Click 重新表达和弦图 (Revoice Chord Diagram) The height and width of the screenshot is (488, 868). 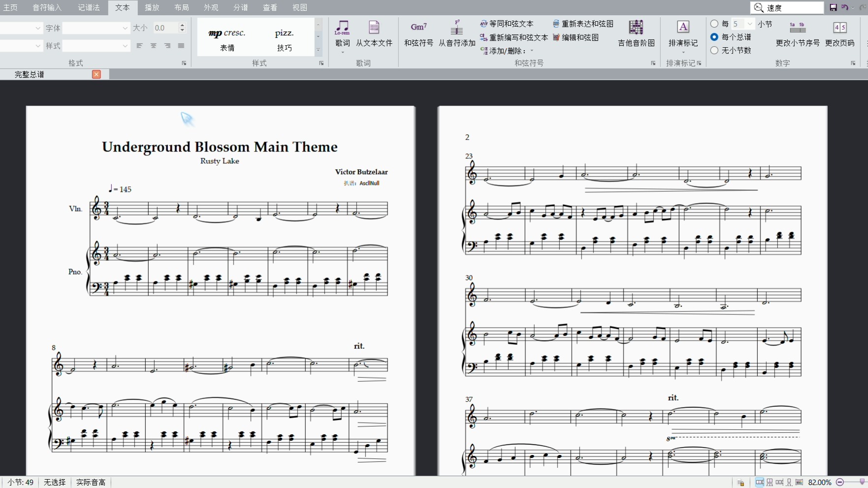click(x=583, y=24)
